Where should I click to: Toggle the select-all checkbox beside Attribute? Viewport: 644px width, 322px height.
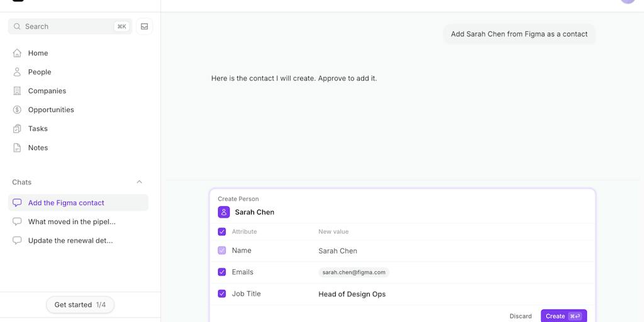pos(222,231)
